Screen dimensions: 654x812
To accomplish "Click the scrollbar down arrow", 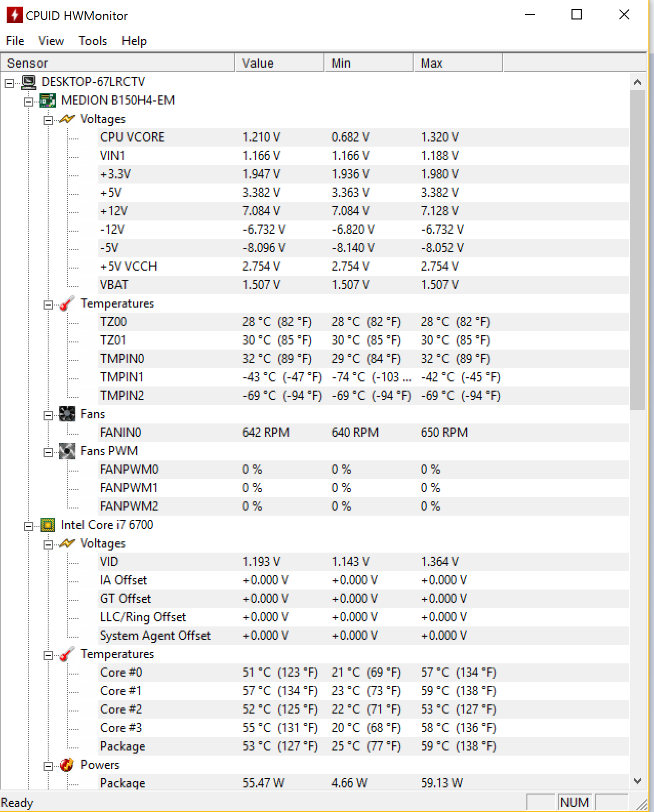I will tap(638, 781).
